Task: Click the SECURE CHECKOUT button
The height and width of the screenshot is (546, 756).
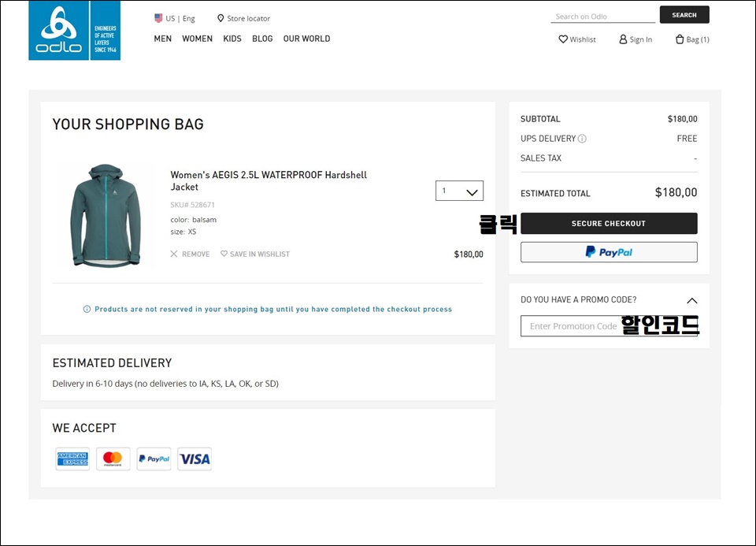Action: tap(609, 223)
